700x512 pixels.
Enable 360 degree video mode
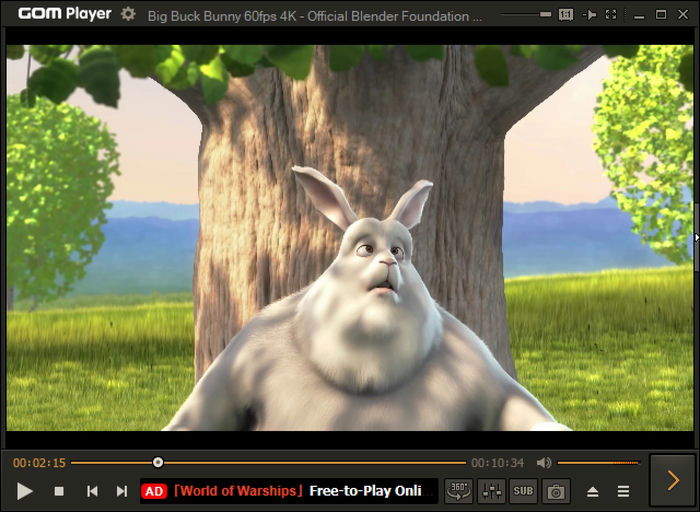[x=459, y=491]
